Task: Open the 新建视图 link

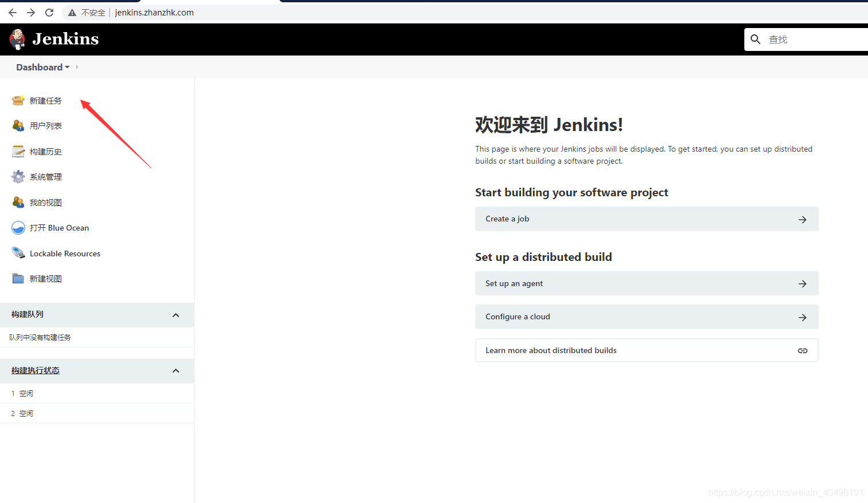Action: click(46, 279)
